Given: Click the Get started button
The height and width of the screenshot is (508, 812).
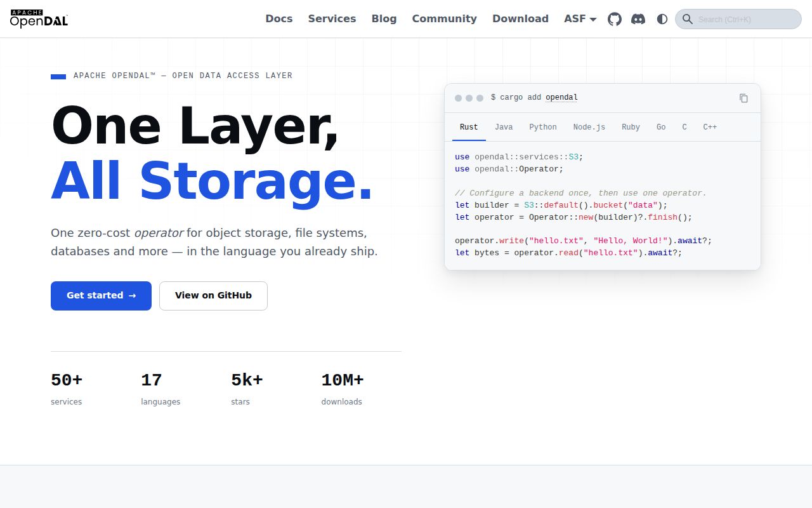Looking at the screenshot, I should [101, 296].
